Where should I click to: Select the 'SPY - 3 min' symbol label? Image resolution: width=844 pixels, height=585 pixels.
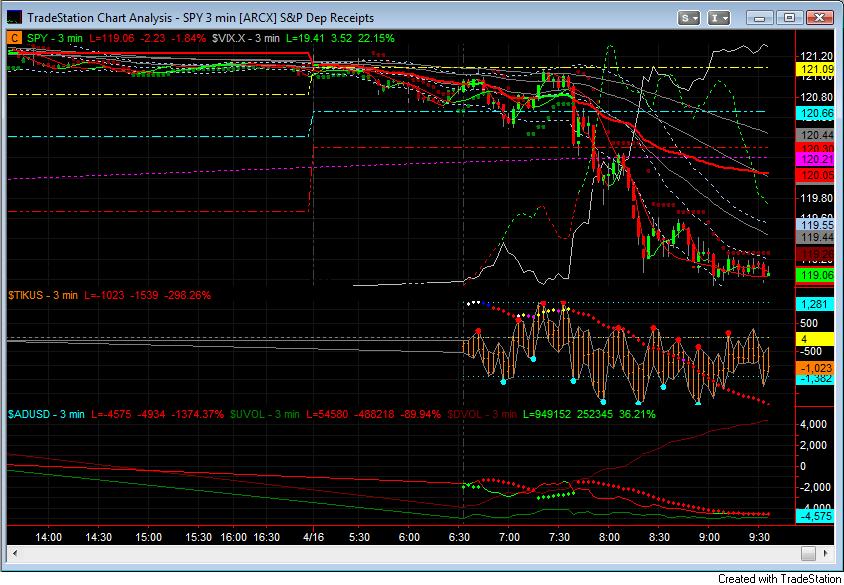(55, 38)
